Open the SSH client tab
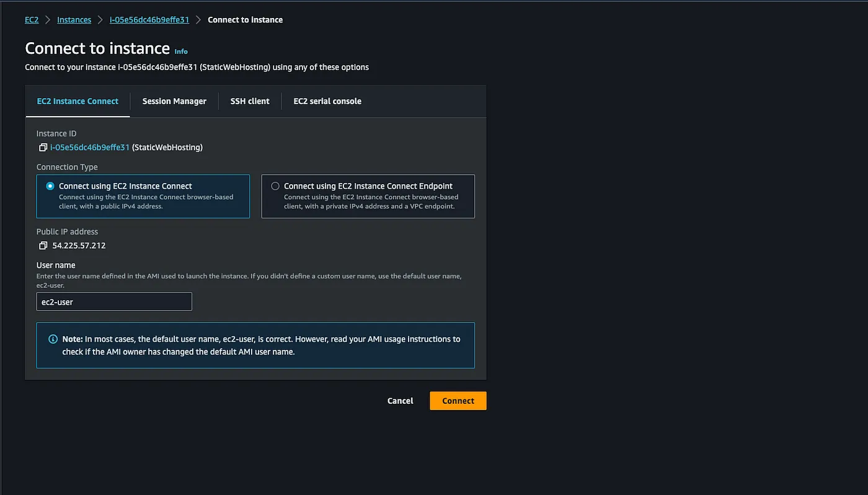 coord(250,101)
